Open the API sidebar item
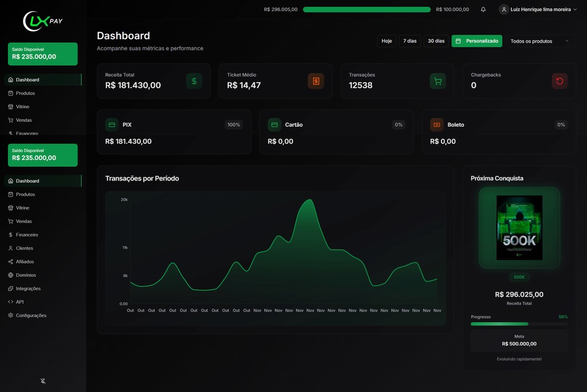This screenshot has height=392, width=587. [x=42, y=302]
